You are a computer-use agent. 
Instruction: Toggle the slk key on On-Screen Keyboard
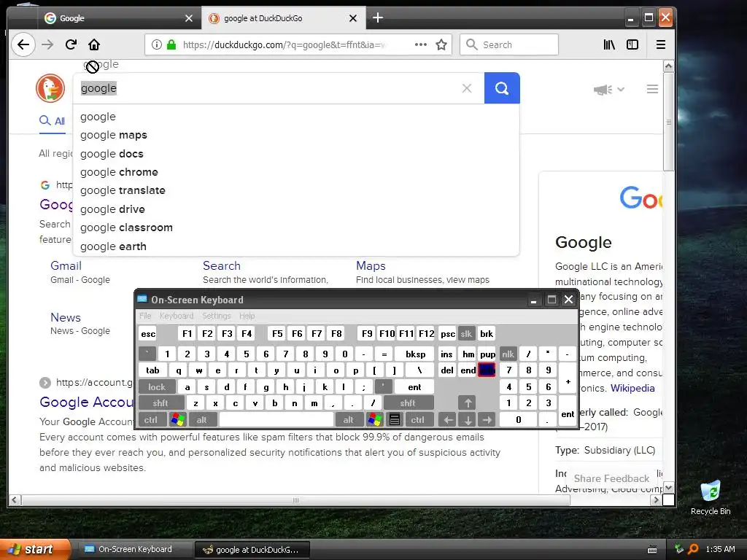pos(466,334)
